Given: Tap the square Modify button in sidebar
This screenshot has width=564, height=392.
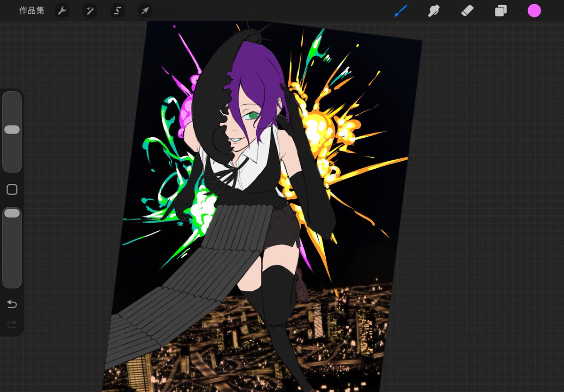Looking at the screenshot, I should click(12, 189).
